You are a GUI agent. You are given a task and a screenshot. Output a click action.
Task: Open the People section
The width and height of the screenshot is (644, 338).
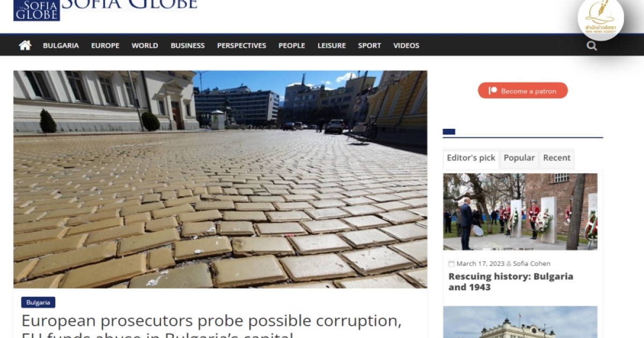point(291,46)
